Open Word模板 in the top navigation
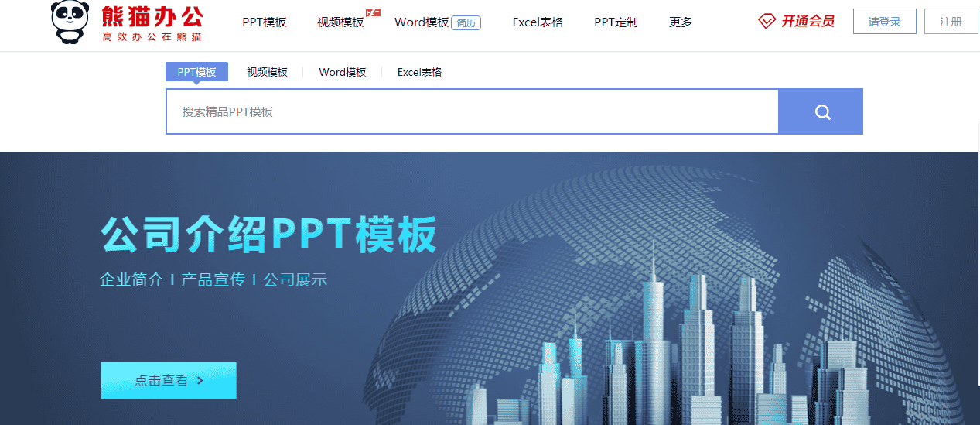Screen dimensions: 980x425 pyautogui.click(x=422, y=22)
